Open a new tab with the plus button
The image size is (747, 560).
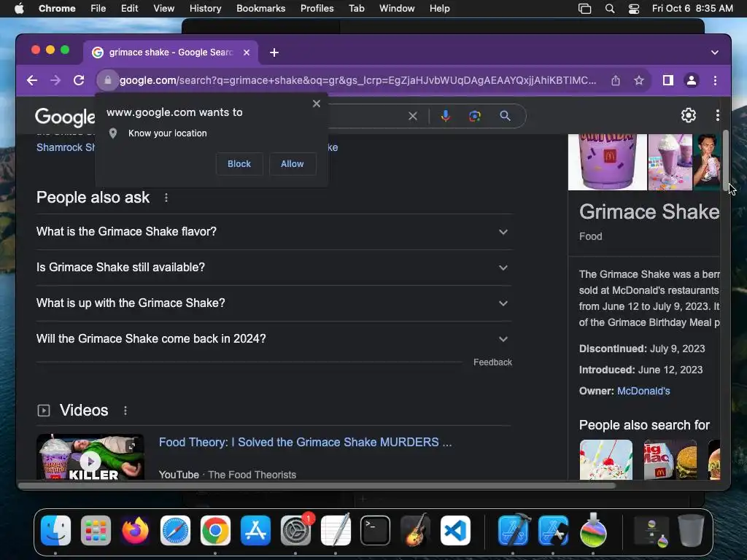(x=274, y=52)
